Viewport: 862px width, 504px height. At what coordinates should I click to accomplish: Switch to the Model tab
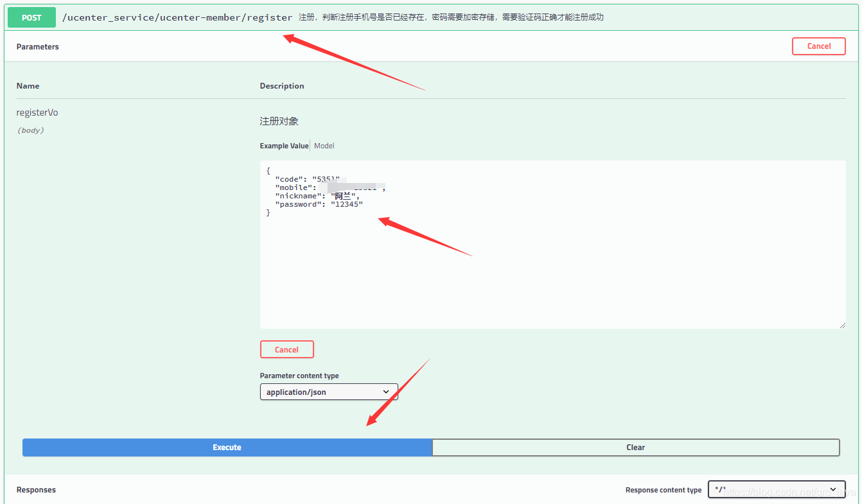click(x=324, y=146)
